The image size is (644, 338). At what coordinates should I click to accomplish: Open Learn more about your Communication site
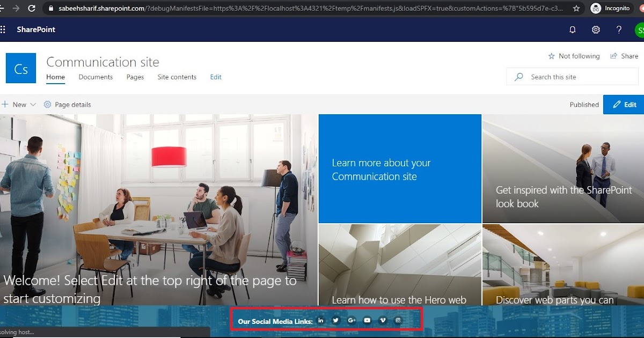click(x=400, y=169)
